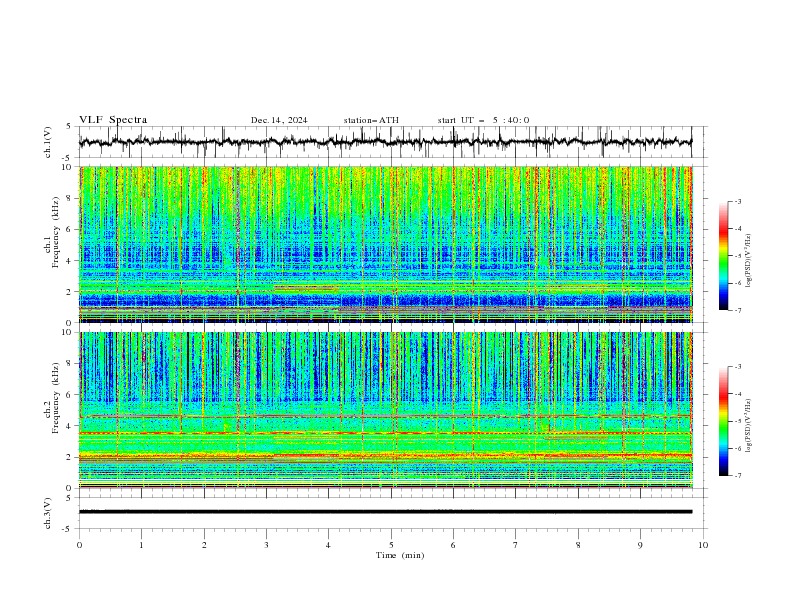
Task: Click time axis tick label "8"
Action: (578, 545)
